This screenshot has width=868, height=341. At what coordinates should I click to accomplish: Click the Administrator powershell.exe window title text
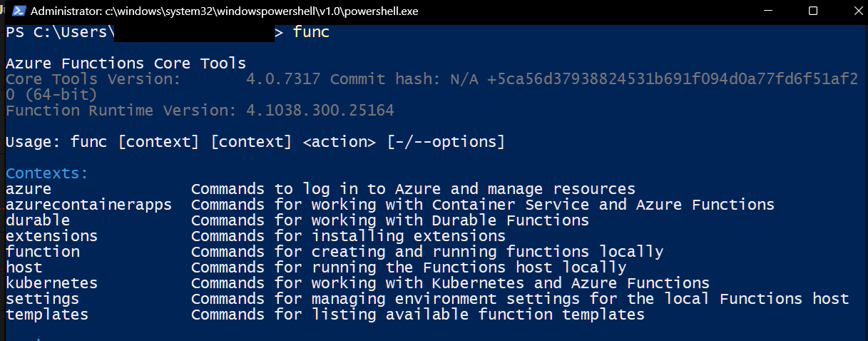[225, 11]
